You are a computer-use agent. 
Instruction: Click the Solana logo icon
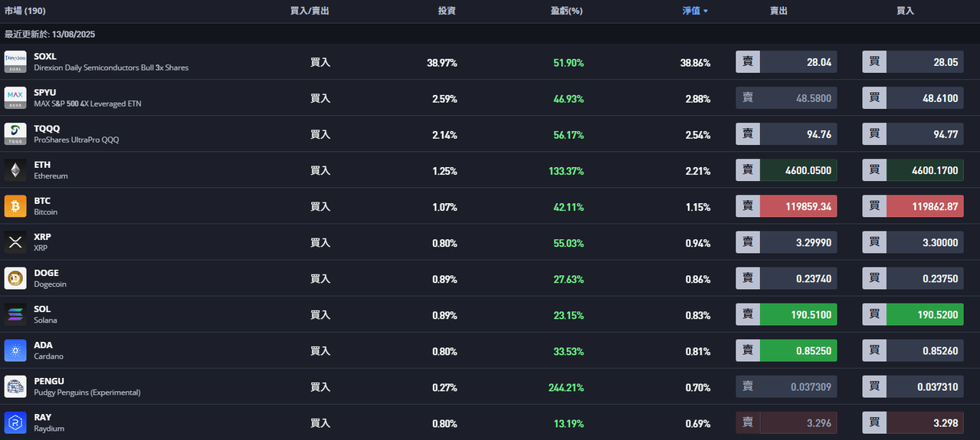coord(15,314)
